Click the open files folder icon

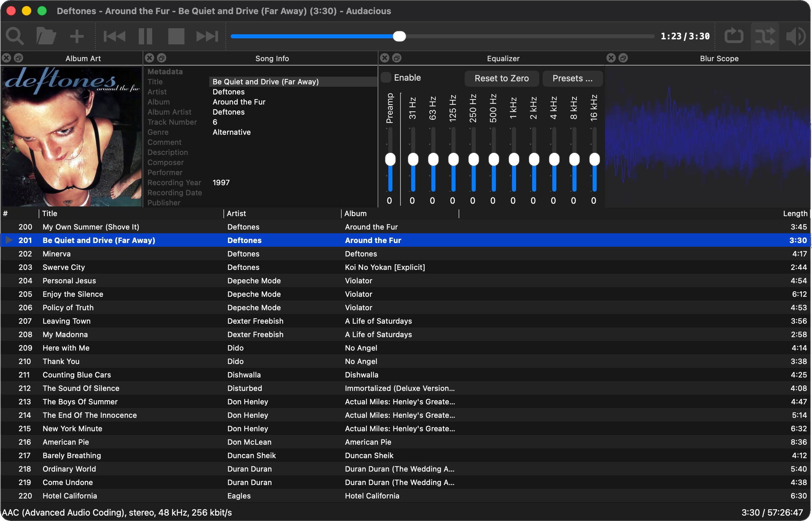[46, 36]
